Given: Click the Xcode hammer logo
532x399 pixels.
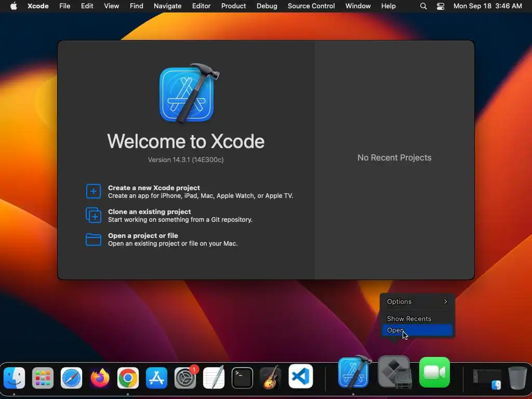Looking at the screenshot, I should tap(189, 94).
